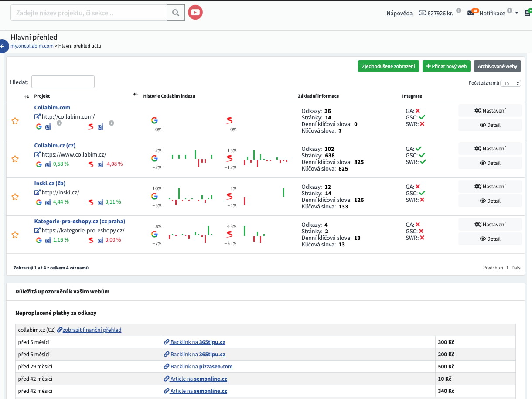Click the search magnifier button

tap(176, 13)
